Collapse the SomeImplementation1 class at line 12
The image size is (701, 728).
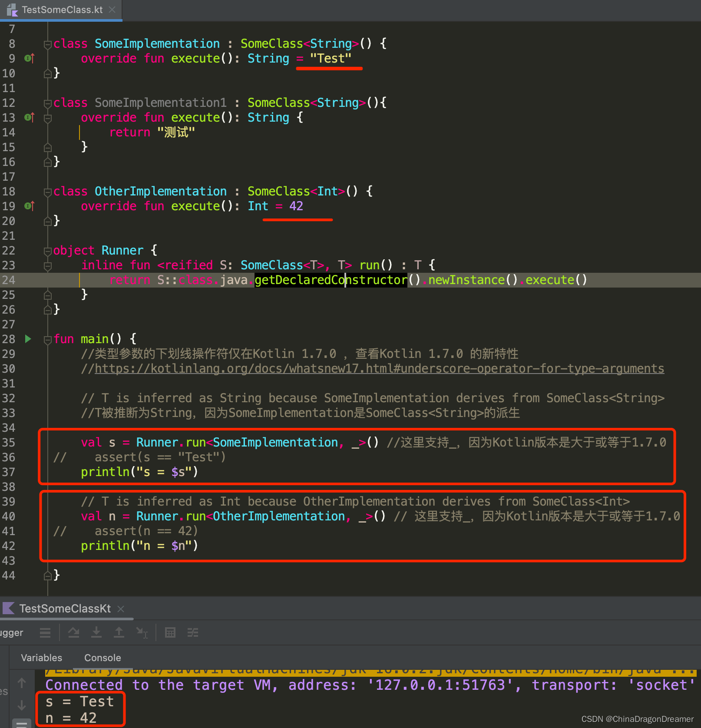[48, 103]
